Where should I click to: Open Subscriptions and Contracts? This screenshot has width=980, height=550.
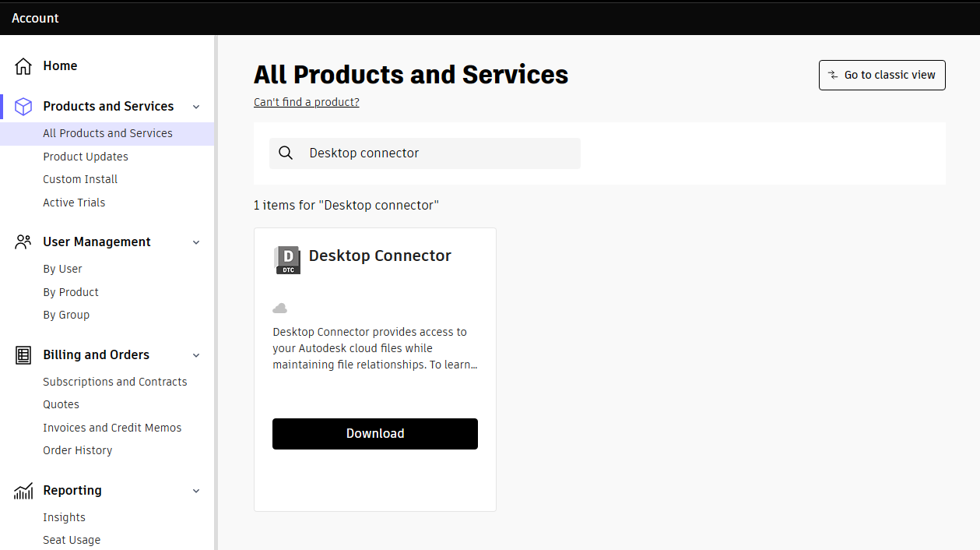click(115, 382)
